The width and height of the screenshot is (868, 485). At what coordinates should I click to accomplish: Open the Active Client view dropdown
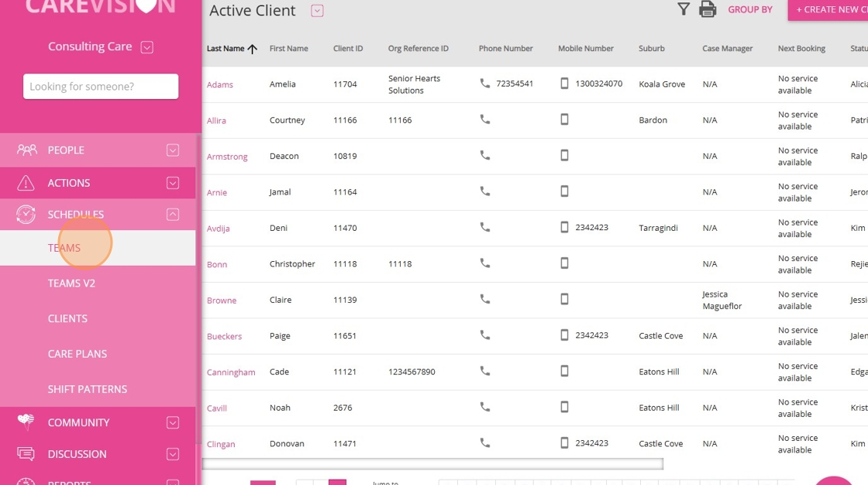[317, 11]
